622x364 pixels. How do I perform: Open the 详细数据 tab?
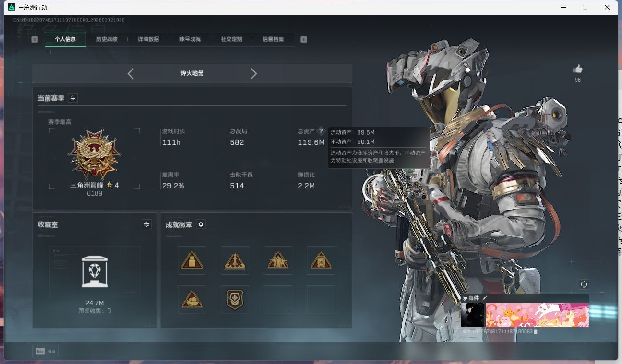click(148, 39)
